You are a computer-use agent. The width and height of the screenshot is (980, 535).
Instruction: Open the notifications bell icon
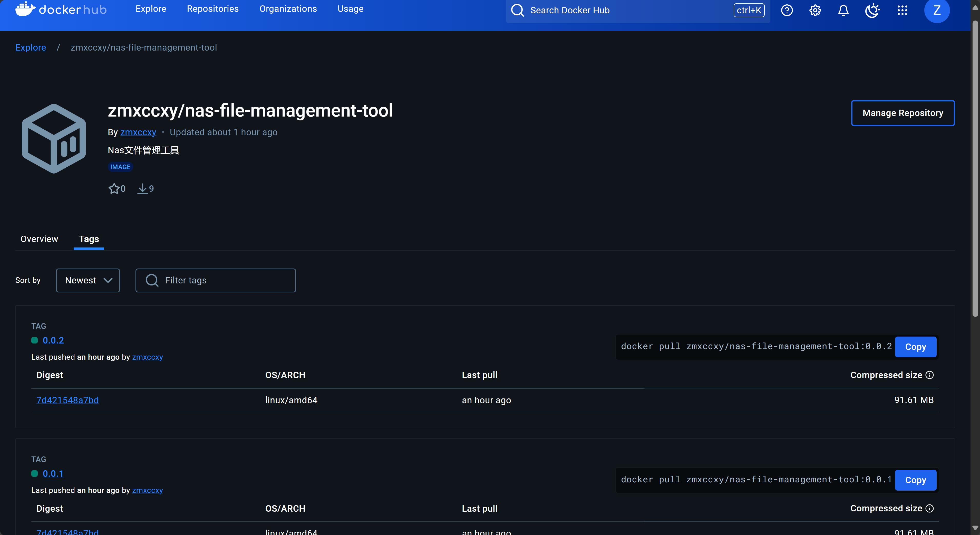843,10
